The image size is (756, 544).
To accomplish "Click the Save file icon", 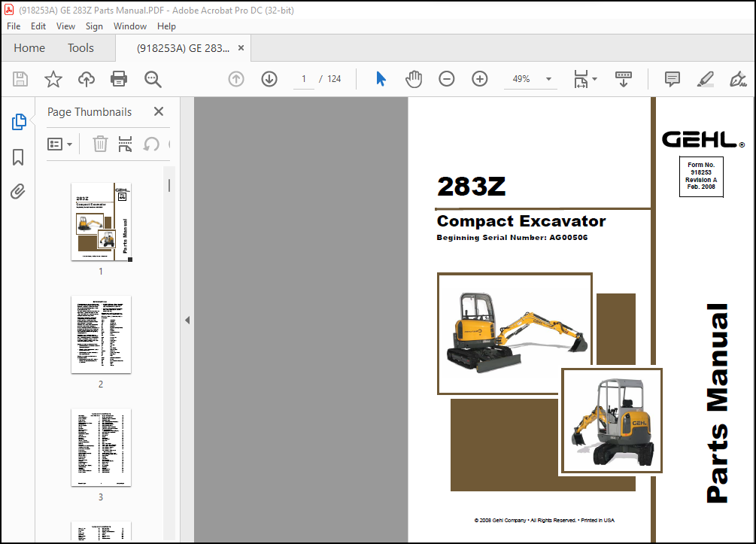I will point(20,79).
